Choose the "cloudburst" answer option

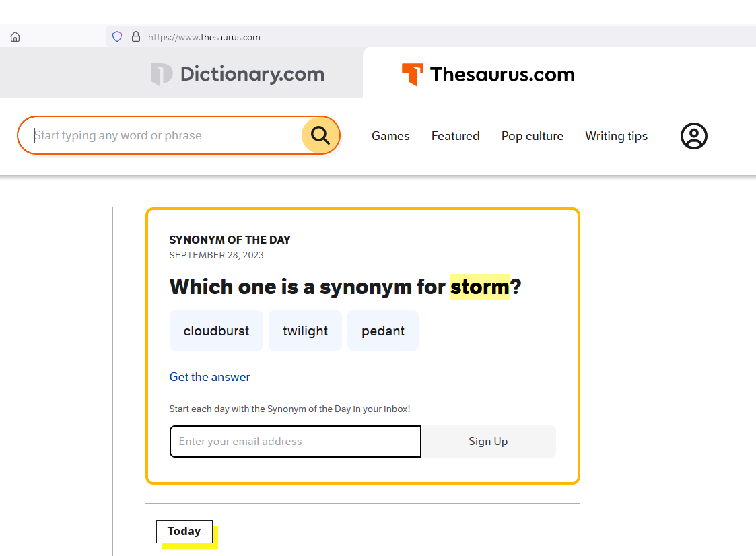pos(216,331)
